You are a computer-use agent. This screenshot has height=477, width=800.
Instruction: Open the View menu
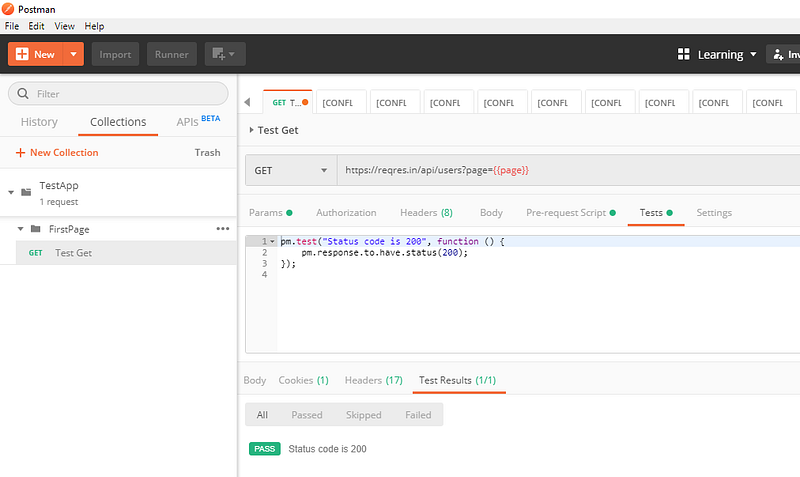pos(65,26)
